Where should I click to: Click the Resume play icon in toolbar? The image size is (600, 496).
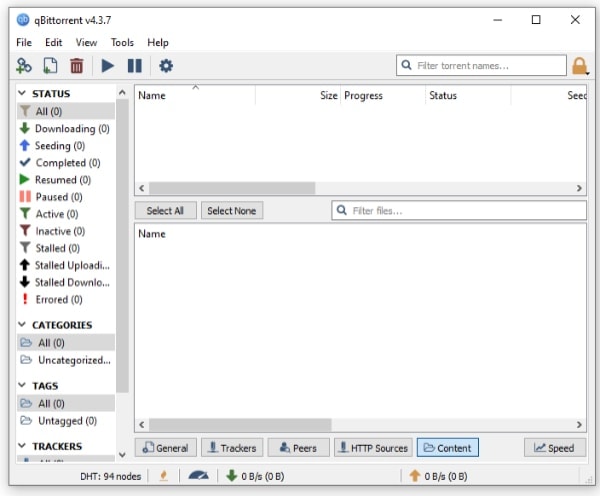tap(108, 65)
